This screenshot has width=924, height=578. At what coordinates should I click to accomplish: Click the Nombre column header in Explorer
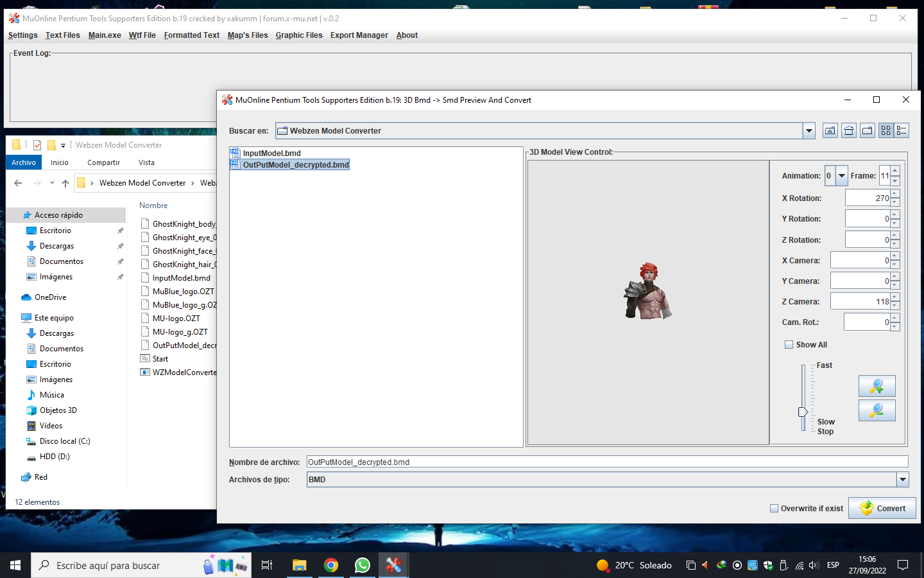click(x=153, y=206)
